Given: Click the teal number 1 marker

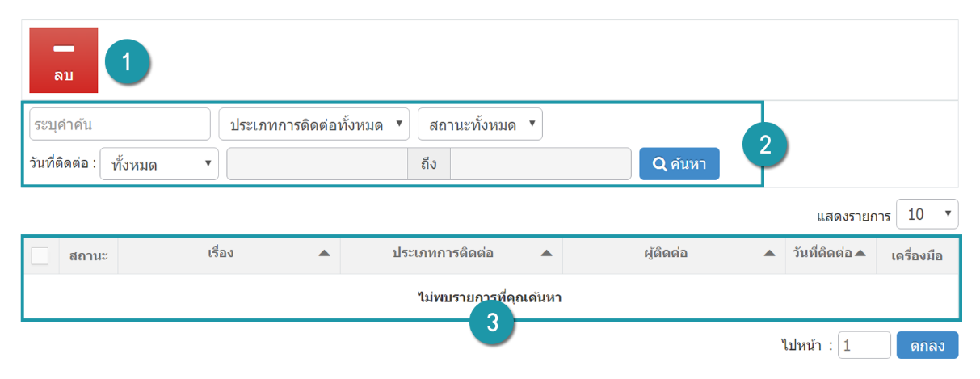Looking at the screenshot, I should [x=128, y=62].
